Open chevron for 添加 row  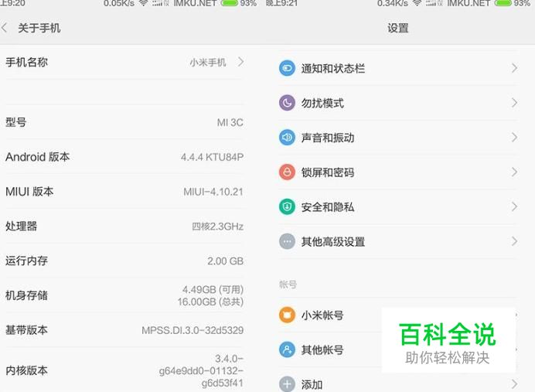pyautogui.click(x=515, y=384)
